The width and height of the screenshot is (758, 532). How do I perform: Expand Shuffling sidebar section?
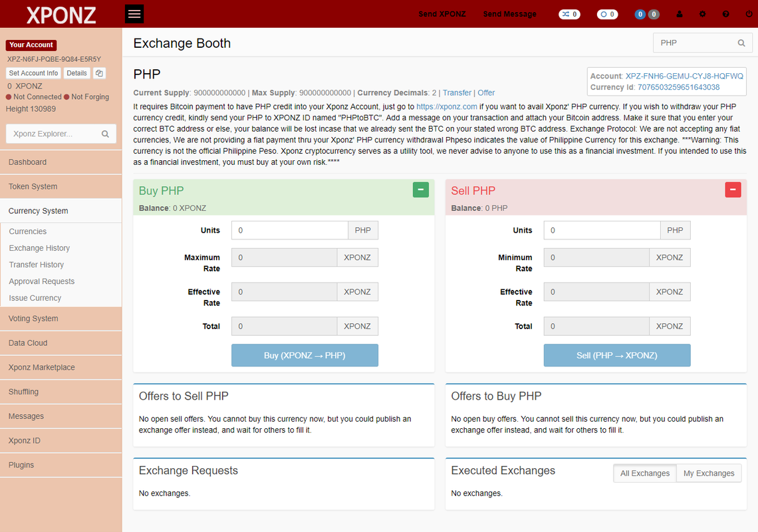point(61,392)
